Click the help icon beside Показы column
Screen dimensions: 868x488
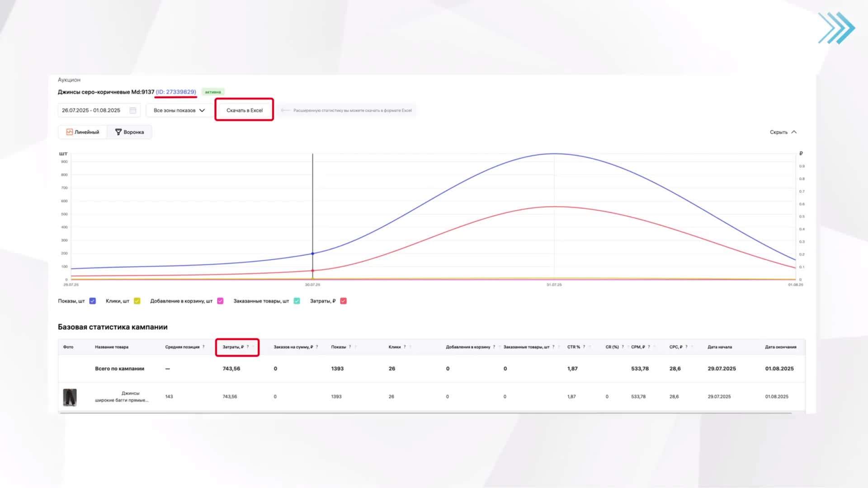[350, 347]
